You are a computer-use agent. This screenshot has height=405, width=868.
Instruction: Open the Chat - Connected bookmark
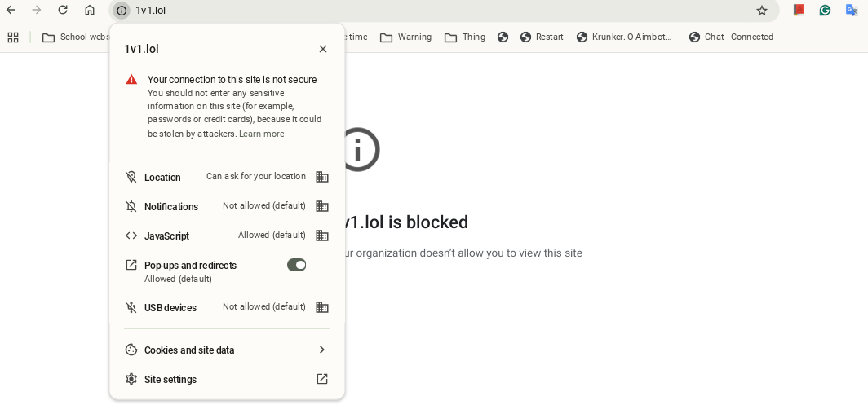pyautogui.click(x=731, y=37)
